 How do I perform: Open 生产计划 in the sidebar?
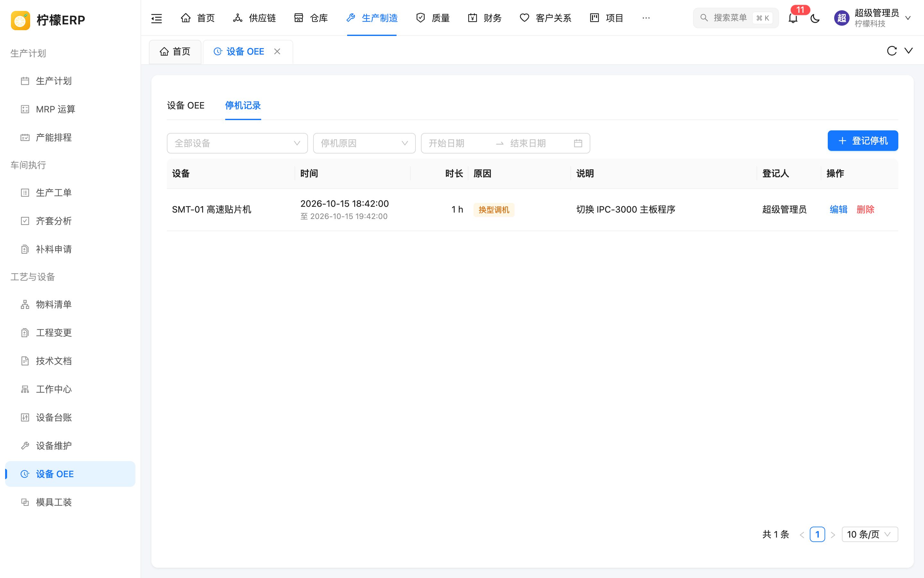tap(70, 81)
